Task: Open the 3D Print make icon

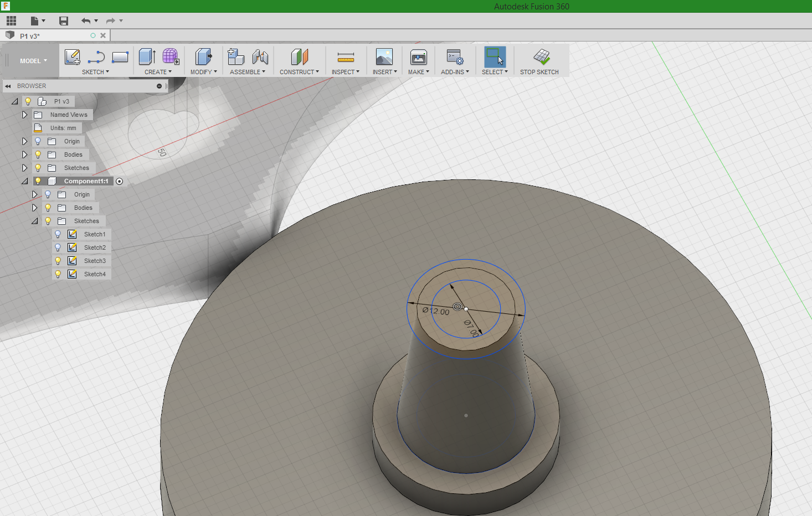Action: point(419,57)
